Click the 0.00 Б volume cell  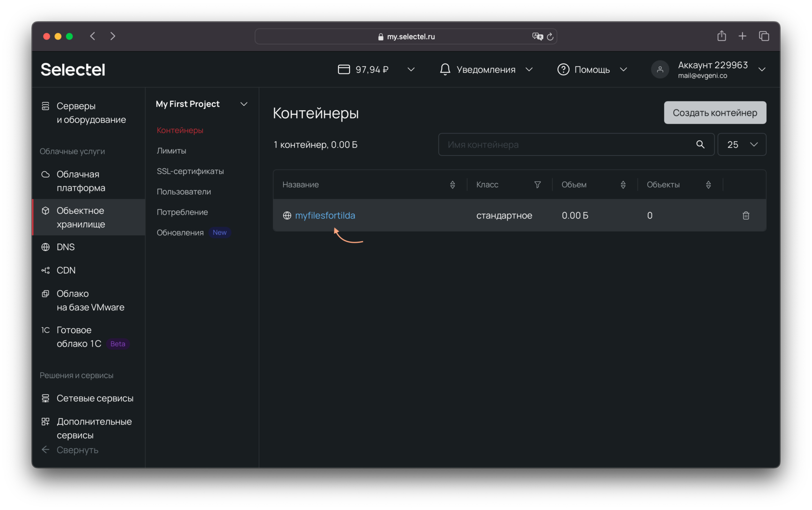[x=575, y=216]
